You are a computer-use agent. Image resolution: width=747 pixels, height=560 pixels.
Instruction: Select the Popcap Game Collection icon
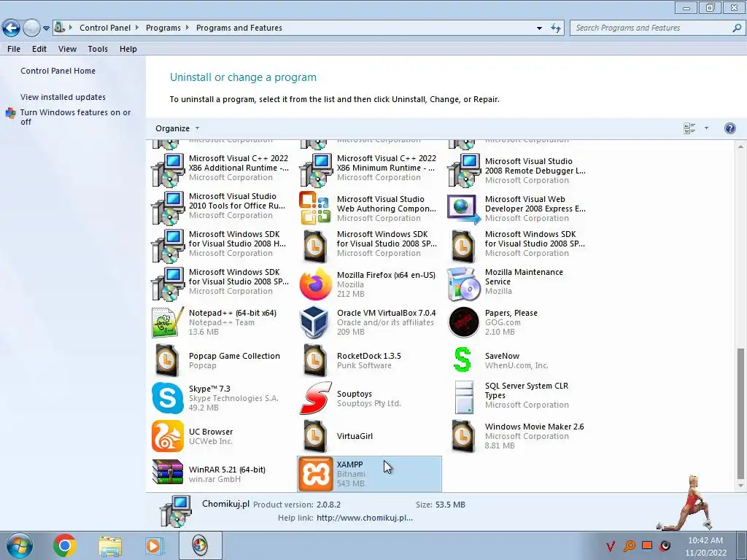167,360
